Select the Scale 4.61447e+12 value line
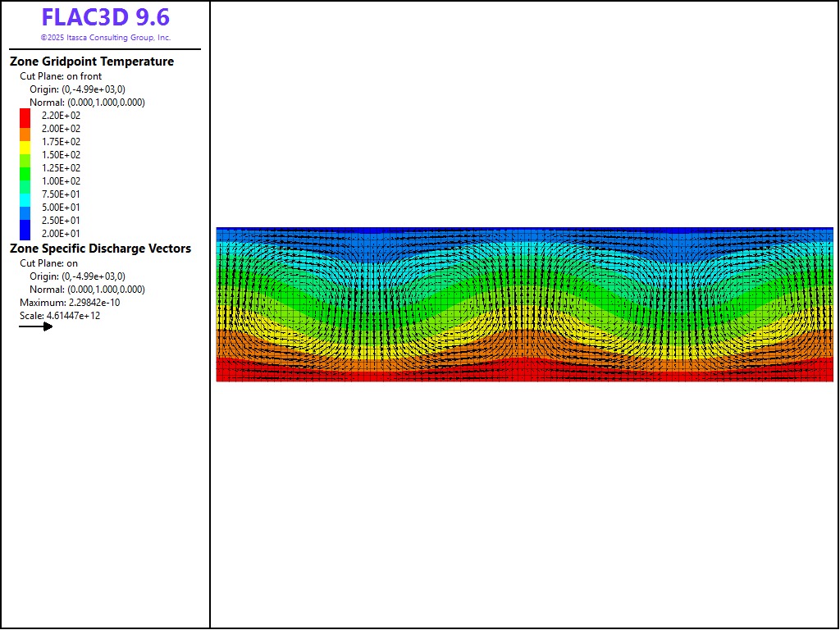The image size is (840, 630). click(60, 316)
